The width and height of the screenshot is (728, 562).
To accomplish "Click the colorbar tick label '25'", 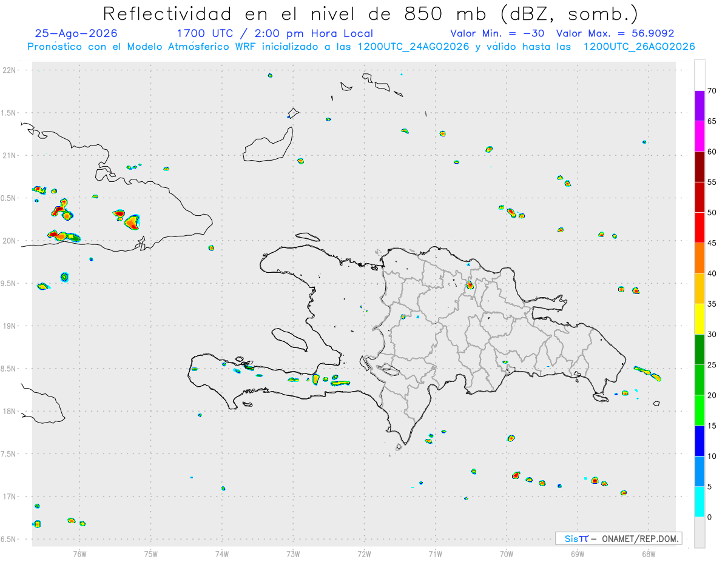I will (x=712, y=365).
